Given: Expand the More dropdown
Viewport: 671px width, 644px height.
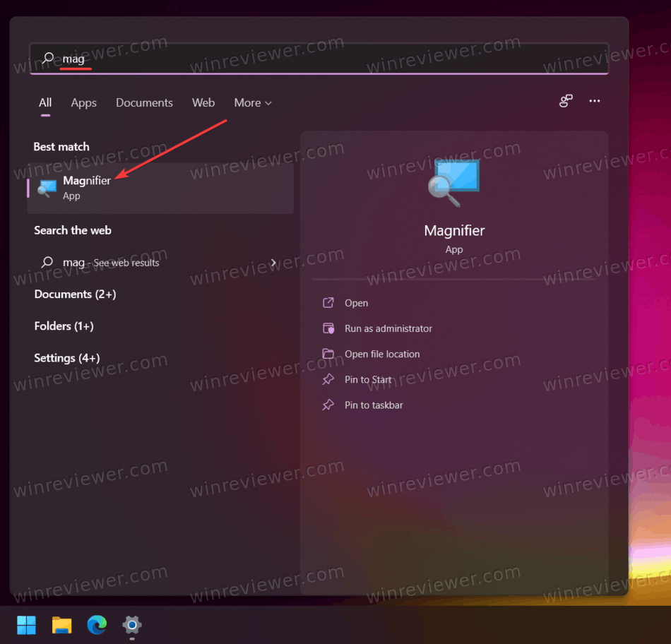Looking at the screenshot, I should [x=252, y=102].
